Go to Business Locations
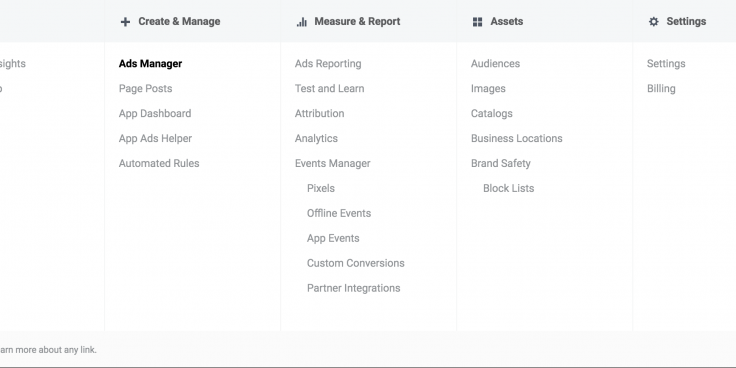The height and width of the screenshot is (368, 736). click(517, 138)
